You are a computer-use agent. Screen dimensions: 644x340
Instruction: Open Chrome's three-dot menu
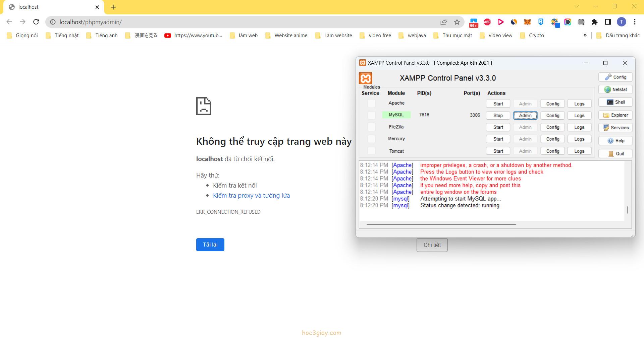coord(635,22)
